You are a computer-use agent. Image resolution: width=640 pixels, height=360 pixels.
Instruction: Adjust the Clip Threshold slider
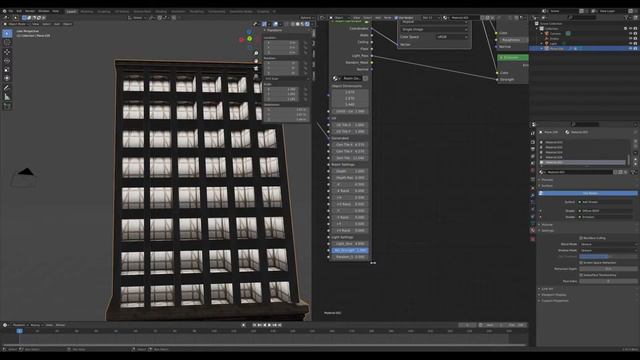pos(608,256)
